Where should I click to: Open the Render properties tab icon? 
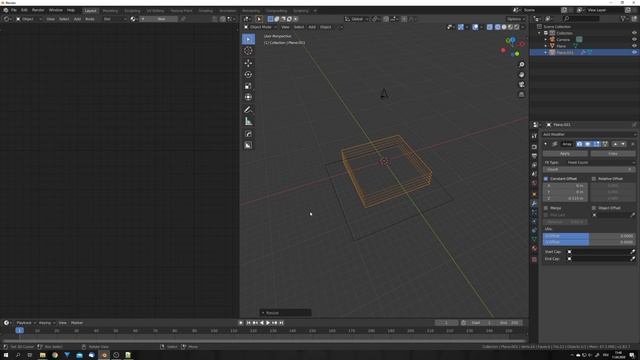(534, 147)
